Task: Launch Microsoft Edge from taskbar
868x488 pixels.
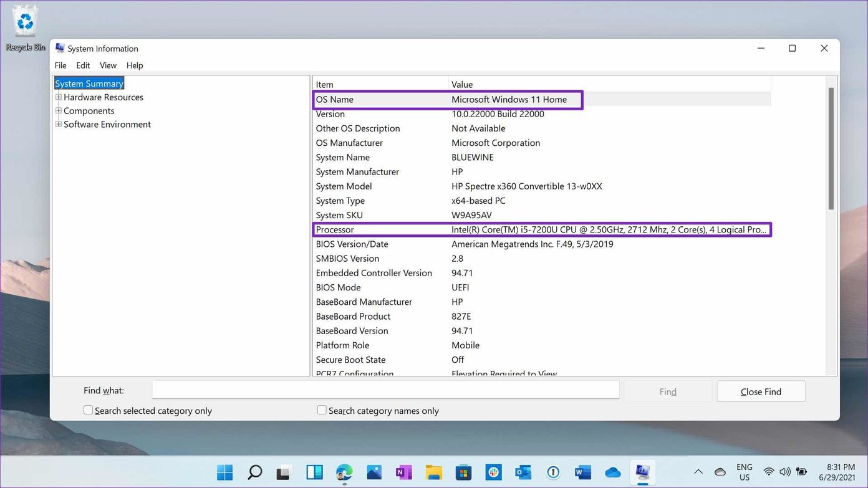Action: click(x=344, y=472)
